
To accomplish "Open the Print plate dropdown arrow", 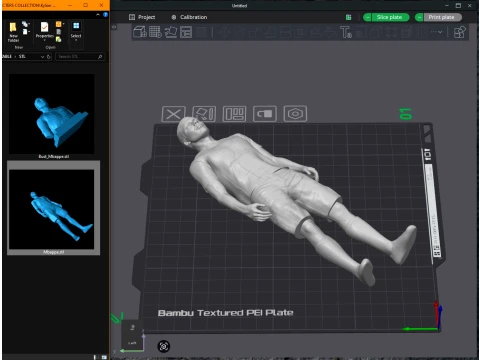I will (x=419, y=17).
